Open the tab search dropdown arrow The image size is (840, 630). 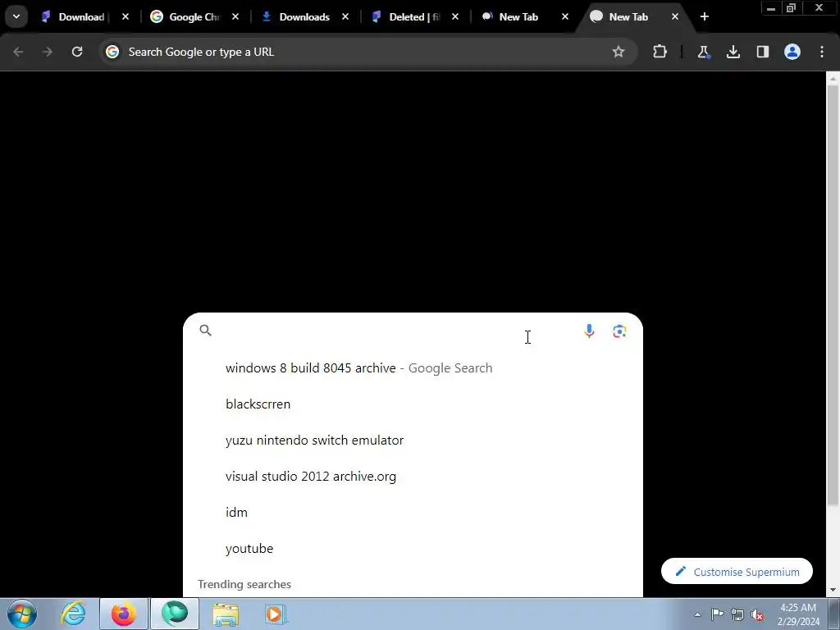[16, 16]
